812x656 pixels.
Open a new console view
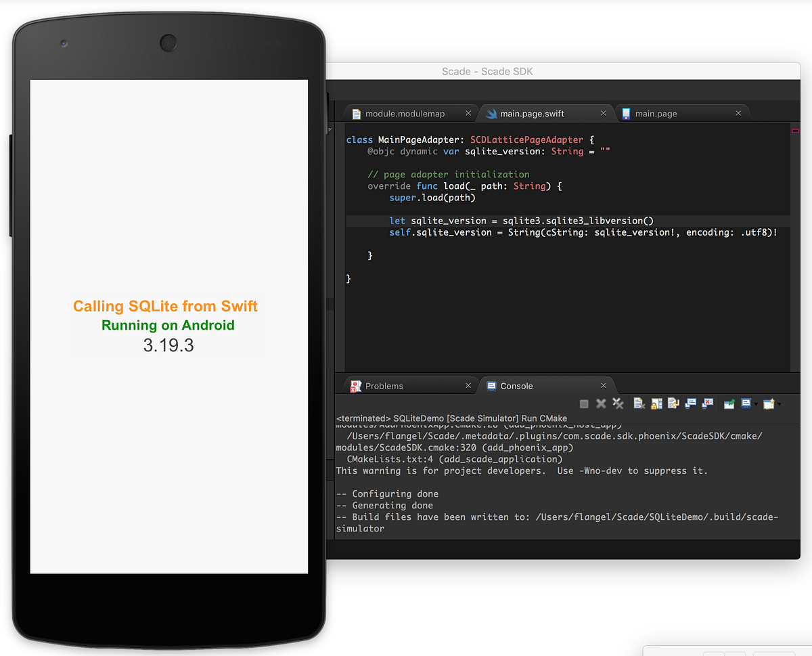click(x=771, y=403)
